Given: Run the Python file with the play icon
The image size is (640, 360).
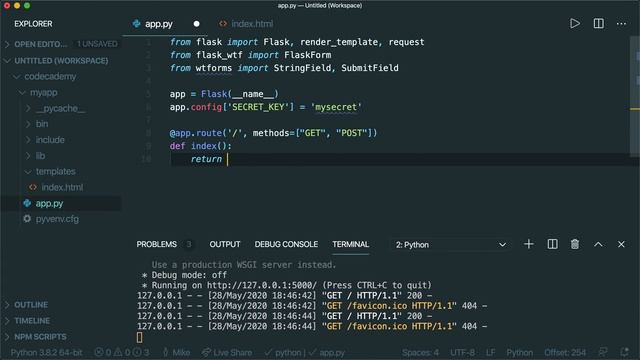Looking at the screenshot, I should coord(575,24).
